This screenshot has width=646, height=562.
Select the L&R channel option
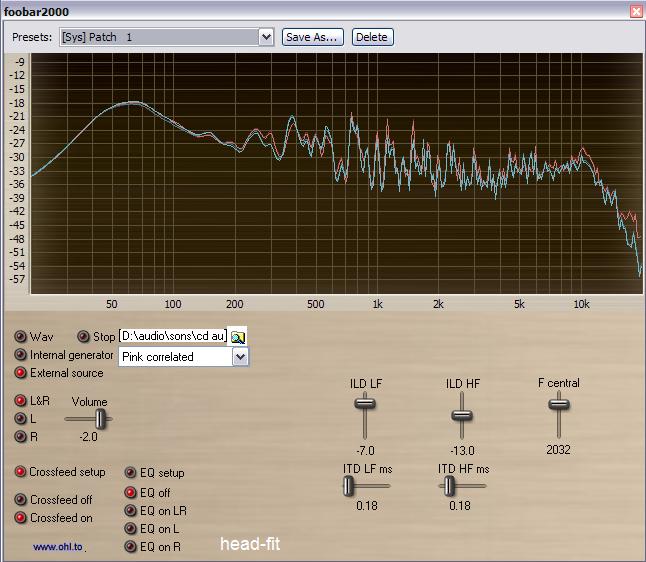tap(21, 401)
